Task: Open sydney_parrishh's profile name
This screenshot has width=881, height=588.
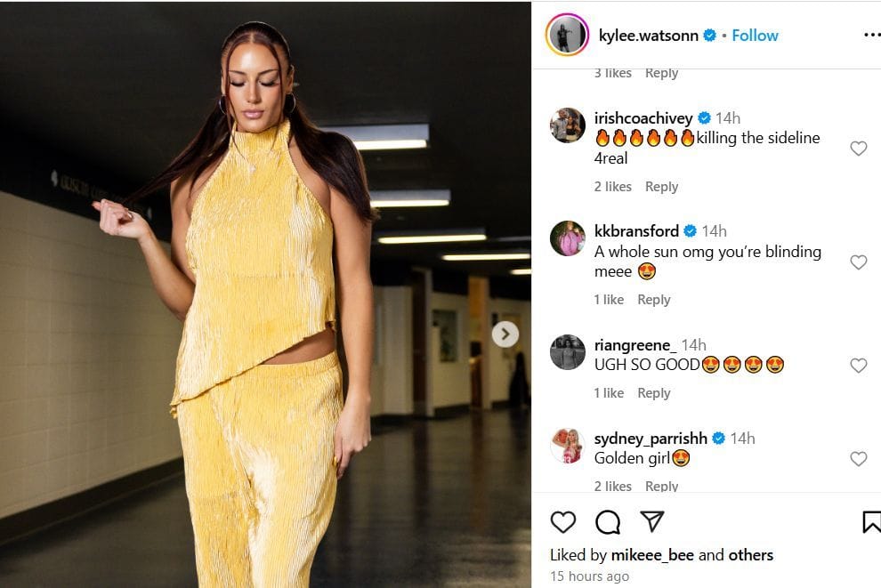Action: (651, 438)
